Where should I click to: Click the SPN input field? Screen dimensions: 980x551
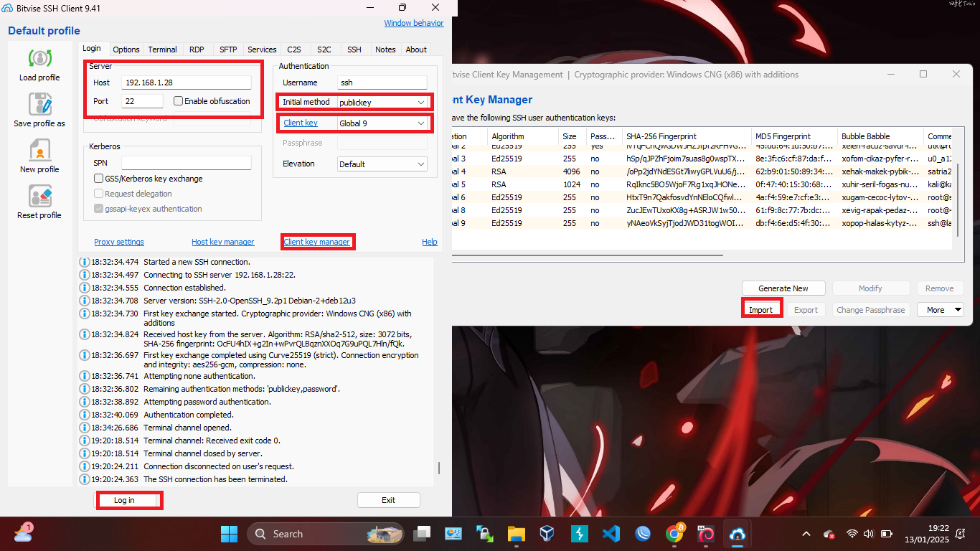click(187, 163)
